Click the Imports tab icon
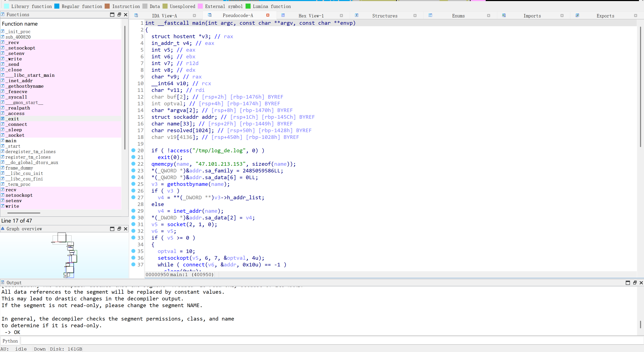This screenshot has height=352, width=644. (x=504, y=16)
